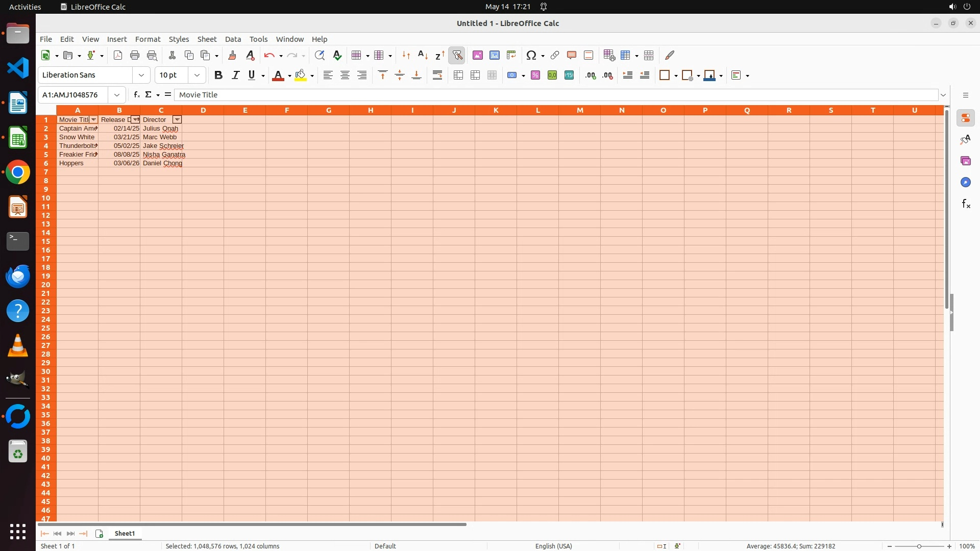Open the Function Wizard icon
The height and width of the screenshot is (551, 980).
point(136,95)
